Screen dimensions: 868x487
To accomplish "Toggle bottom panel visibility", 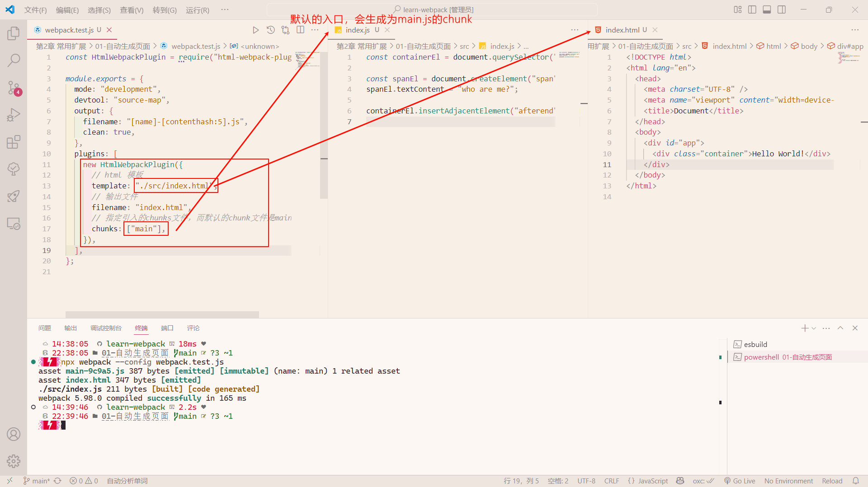I will (767, 9).
